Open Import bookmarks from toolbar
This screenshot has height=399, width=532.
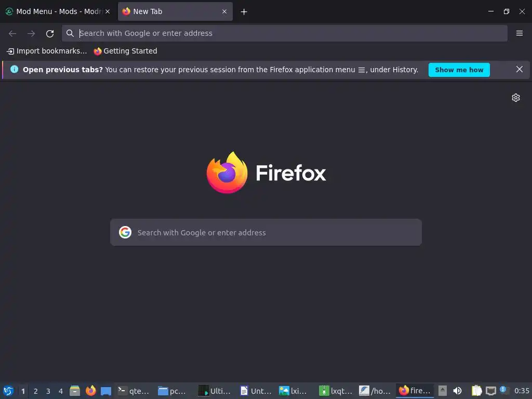[x=47, y=51]
